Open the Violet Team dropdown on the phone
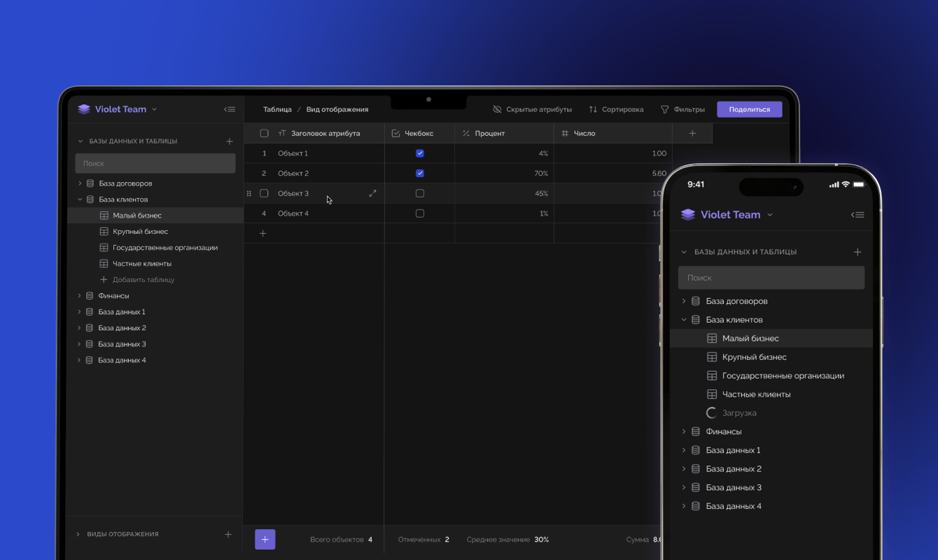 [770, 215]
